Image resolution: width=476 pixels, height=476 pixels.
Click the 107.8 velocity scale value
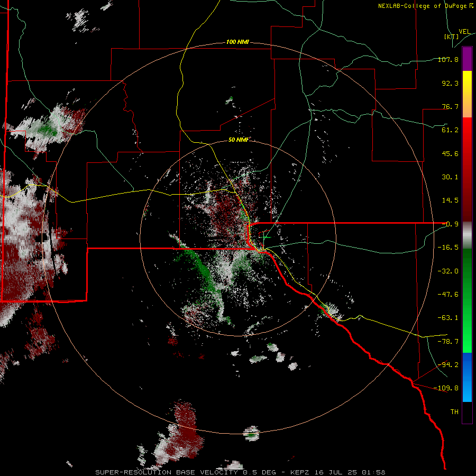[448, 59]
